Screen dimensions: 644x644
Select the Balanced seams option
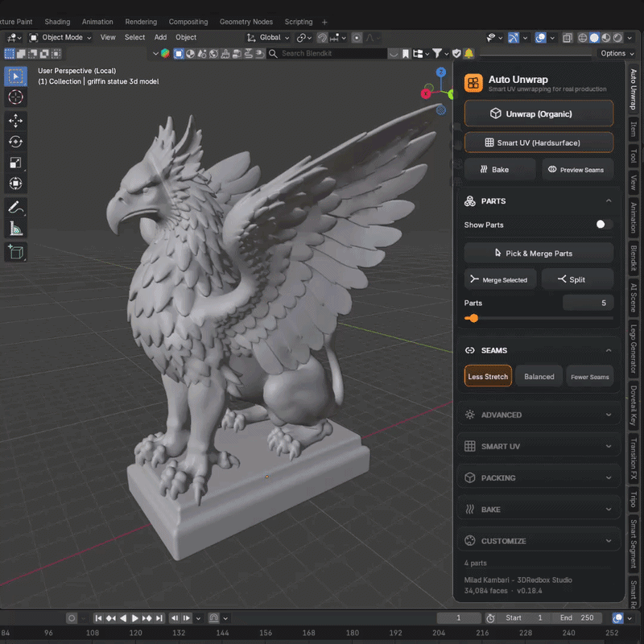(539, 377)
